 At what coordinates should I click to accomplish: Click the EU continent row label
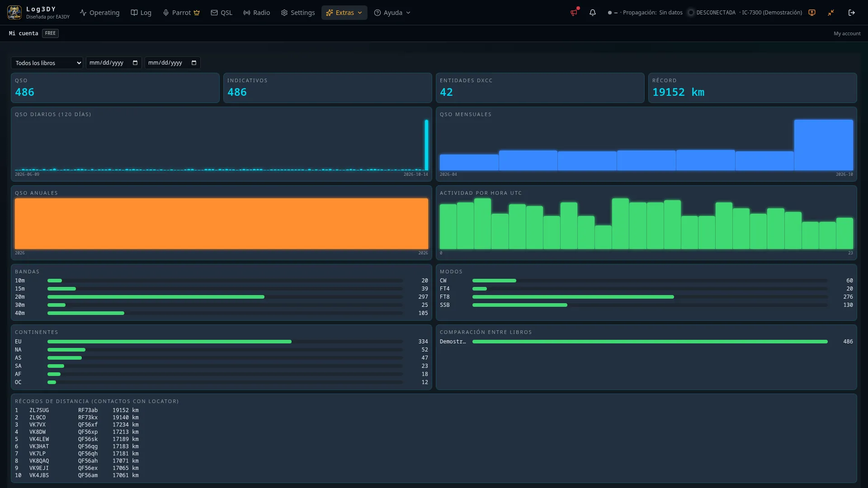[18, 342]
